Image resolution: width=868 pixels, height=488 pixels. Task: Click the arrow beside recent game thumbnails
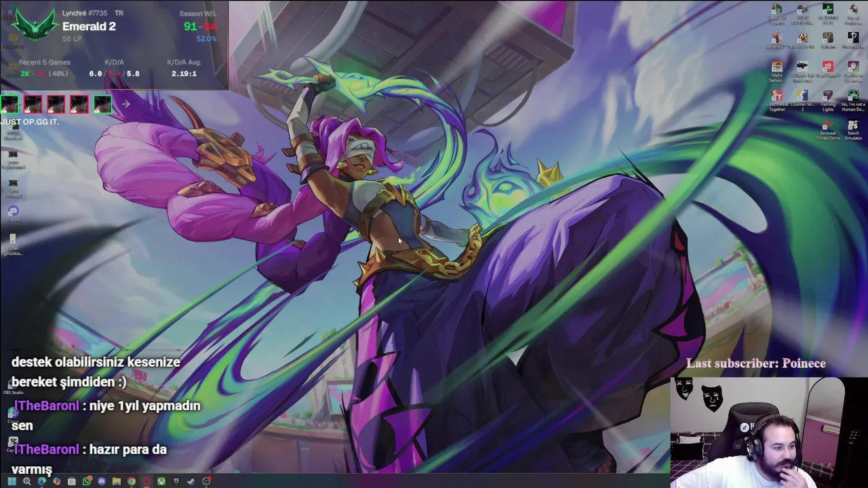point(125,104)
